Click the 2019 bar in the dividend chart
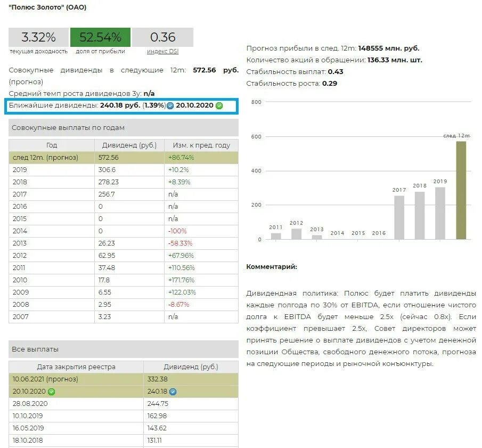Viewport: 482px width, 448px height. tap(440, 213)
